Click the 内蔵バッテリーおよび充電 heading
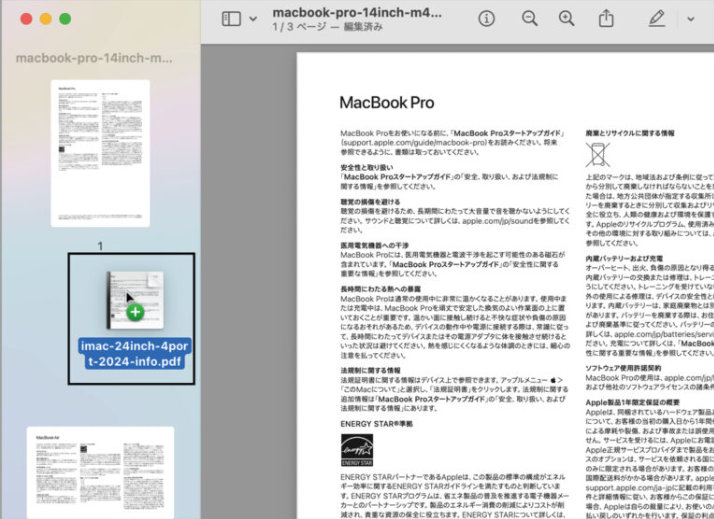 [624, 258]
